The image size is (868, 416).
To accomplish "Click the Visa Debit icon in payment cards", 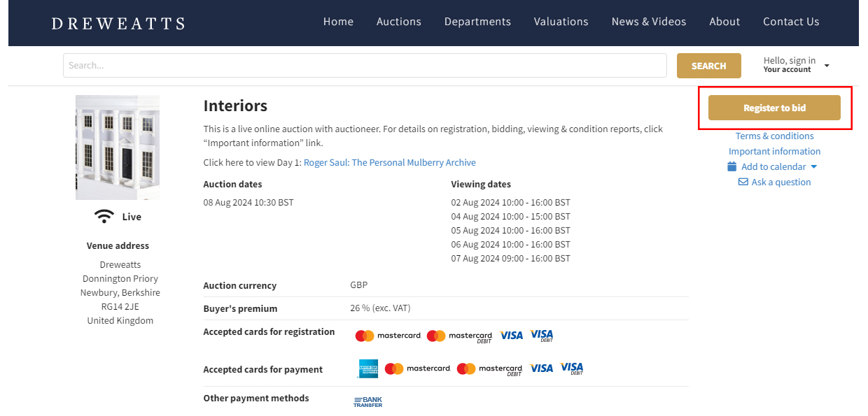I will coord(571,368).
